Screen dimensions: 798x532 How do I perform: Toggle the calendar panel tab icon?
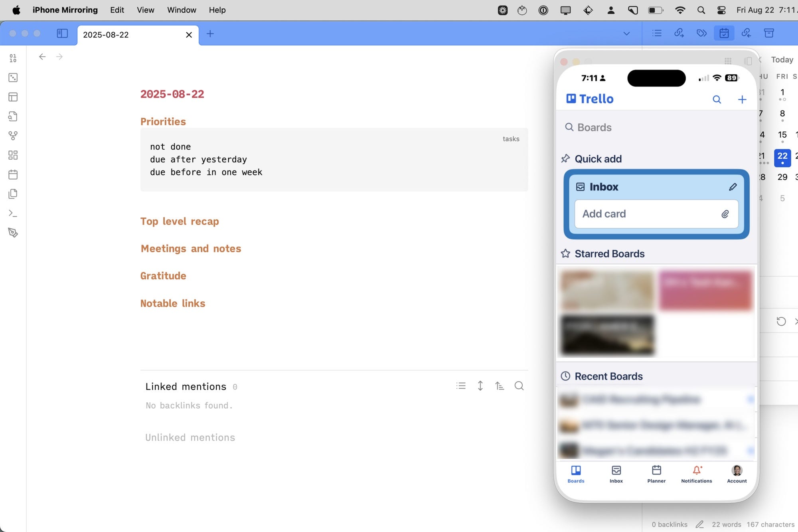click(x=724, y=33)
